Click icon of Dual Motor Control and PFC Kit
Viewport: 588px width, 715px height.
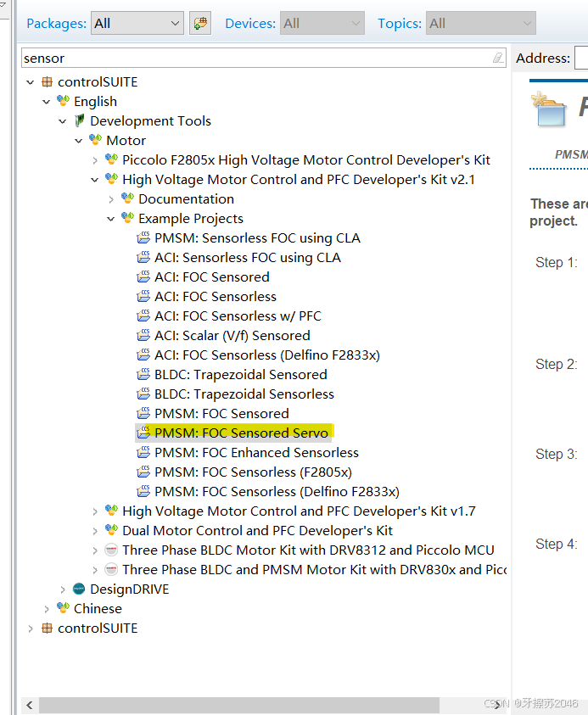click(x=111, y=530)
